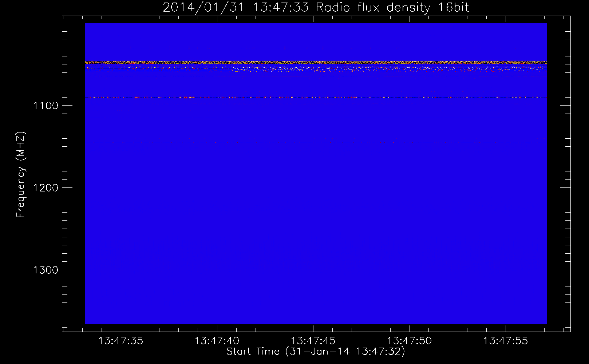Click the time axis label 13:47:40
The width and height of the screenshot is (589, 364).
pyautogui.click(x=217, y=341)
